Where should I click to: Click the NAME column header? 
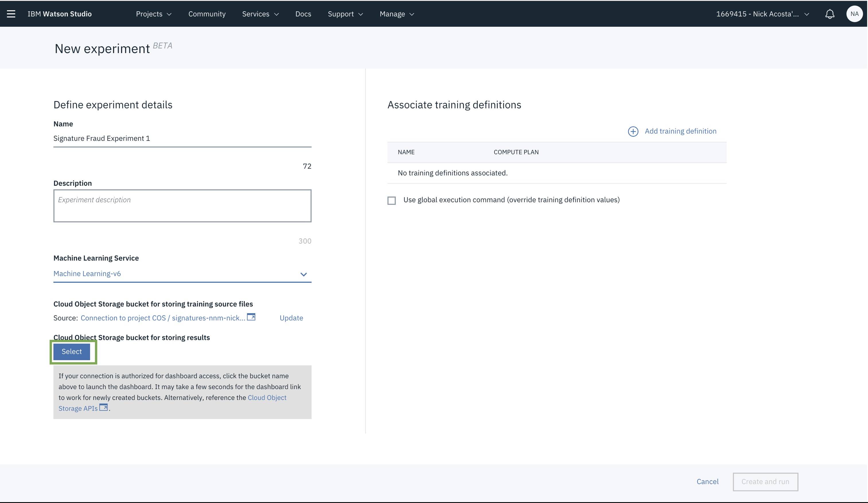[x=406, y=152]
